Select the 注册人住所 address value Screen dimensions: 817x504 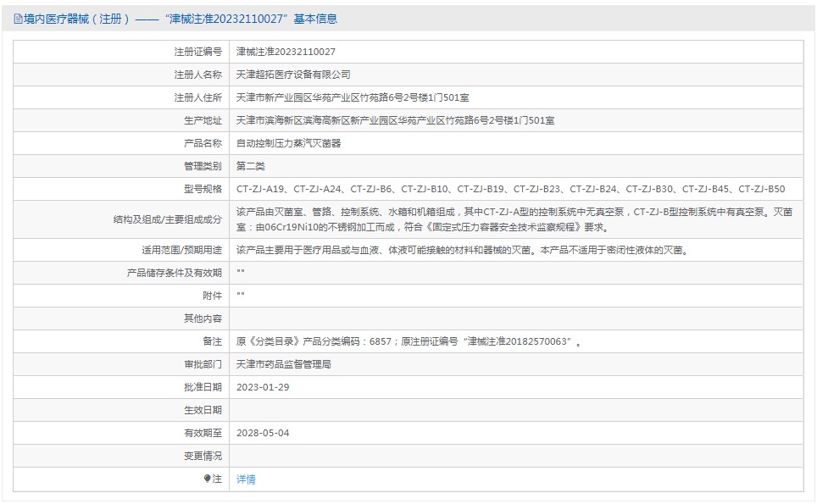pos(353,97)
